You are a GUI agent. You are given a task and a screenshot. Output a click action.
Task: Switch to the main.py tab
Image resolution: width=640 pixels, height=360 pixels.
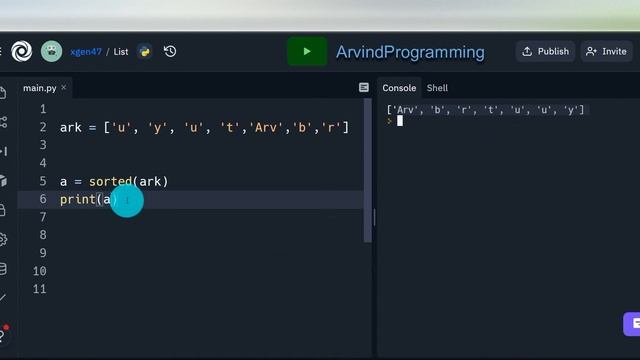click(40, 88)
